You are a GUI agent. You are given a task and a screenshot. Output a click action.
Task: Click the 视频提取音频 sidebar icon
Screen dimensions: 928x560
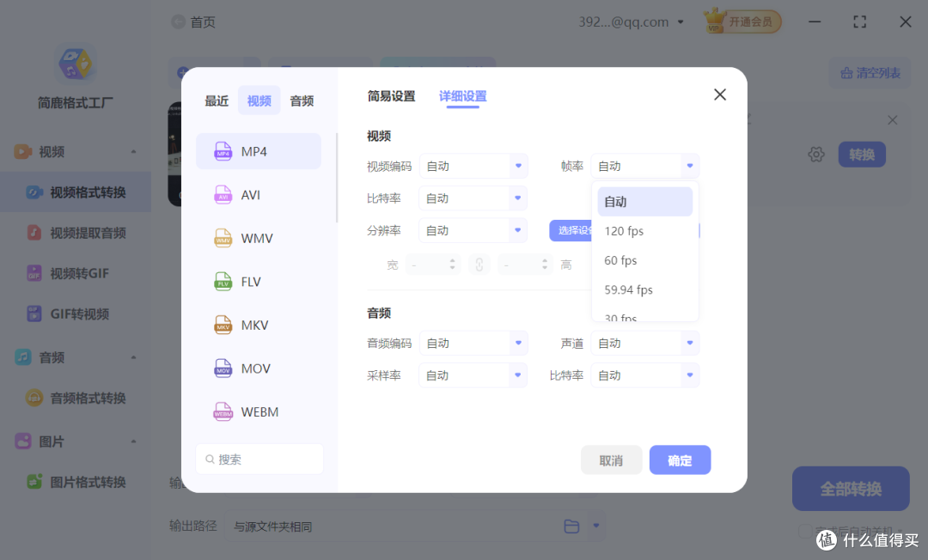point(34,233)
